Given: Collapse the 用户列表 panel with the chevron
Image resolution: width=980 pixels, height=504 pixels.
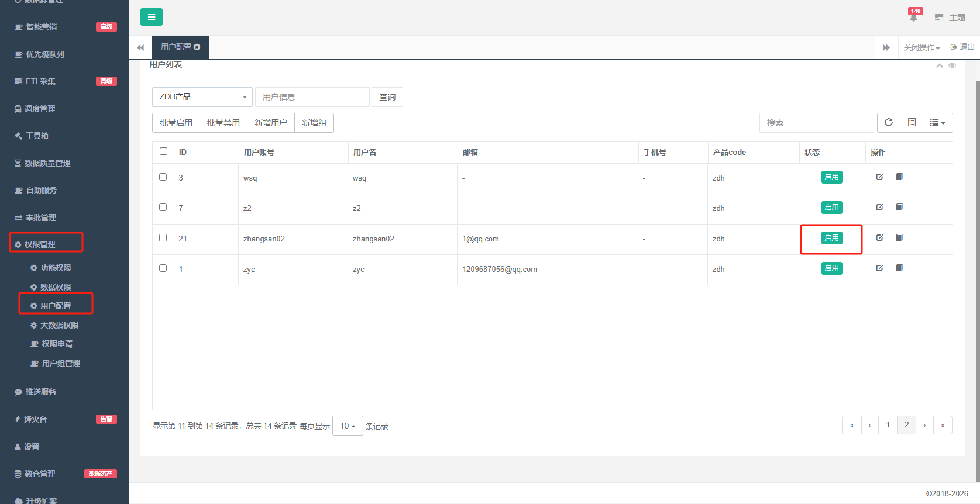Looking at the screenshot, I should tap(940, 65).
